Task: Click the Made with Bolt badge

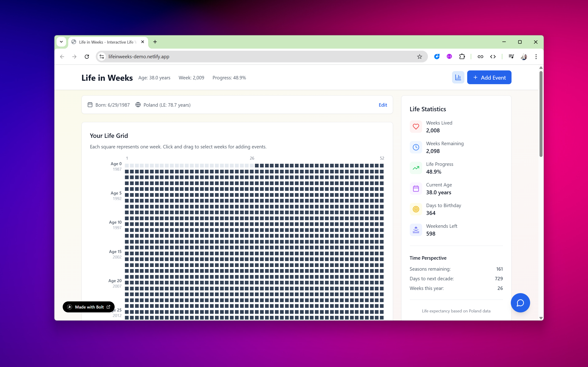Action: 89,307
